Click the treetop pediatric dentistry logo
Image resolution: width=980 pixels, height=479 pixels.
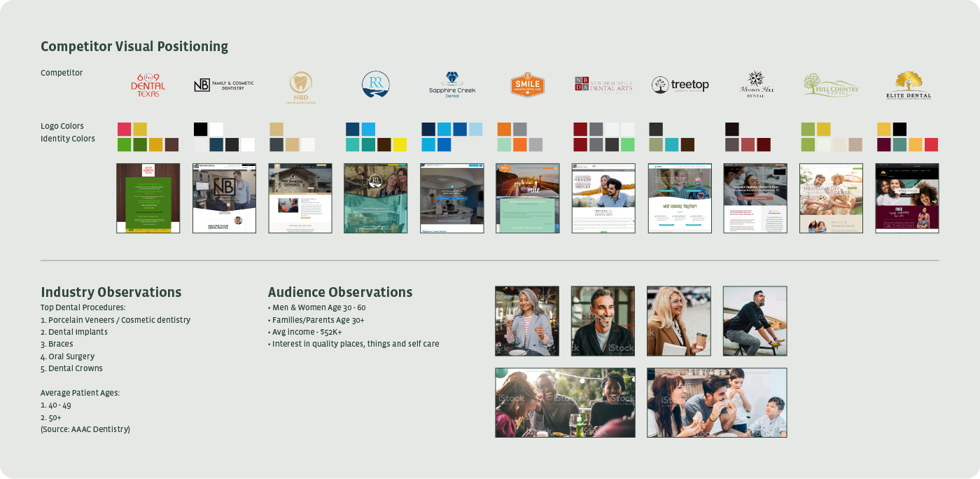point(680,85)
